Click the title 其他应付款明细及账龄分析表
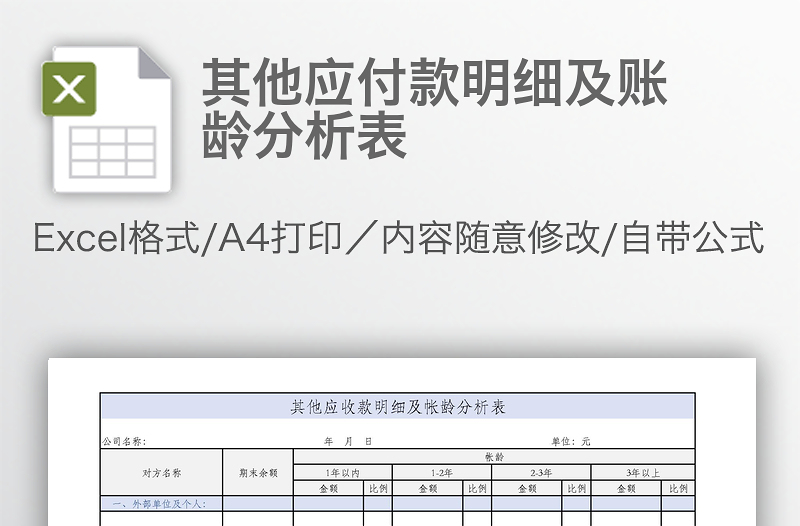The image size is (800, 526). [435, 109]
